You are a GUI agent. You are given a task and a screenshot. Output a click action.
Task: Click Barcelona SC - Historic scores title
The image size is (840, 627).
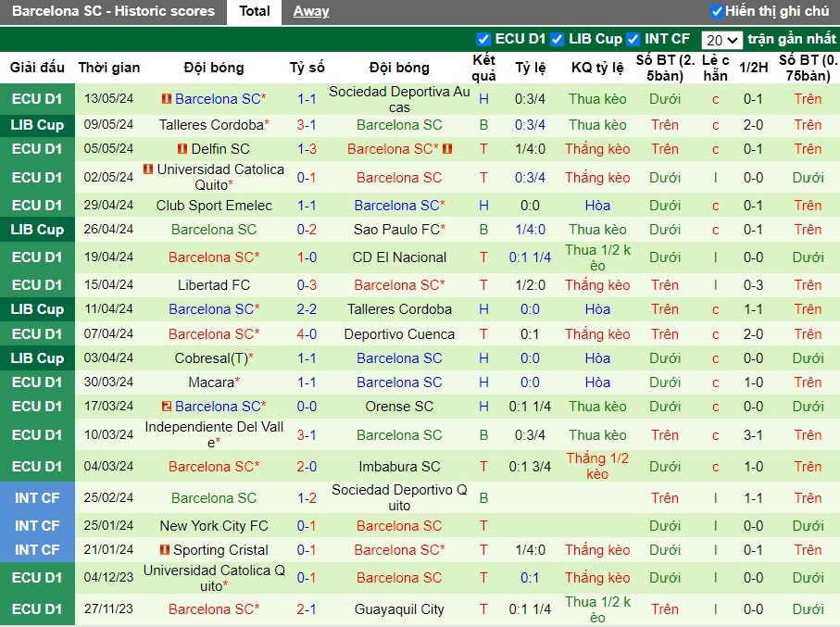coord(113,11)
